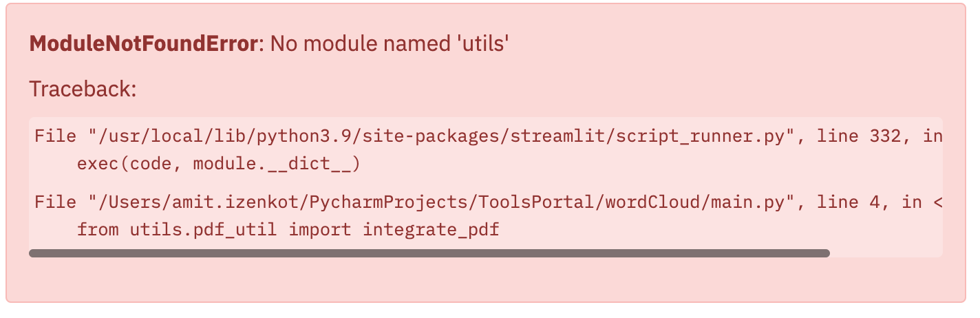Click the scrollbar track right of the thumb
980x318 pixels.
tap(886, 253)
